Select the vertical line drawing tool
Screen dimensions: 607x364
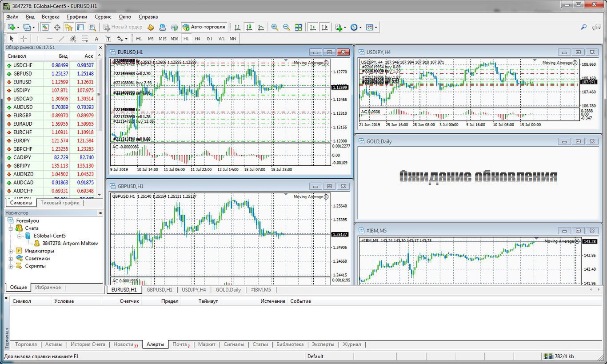[x=38, y=39]
